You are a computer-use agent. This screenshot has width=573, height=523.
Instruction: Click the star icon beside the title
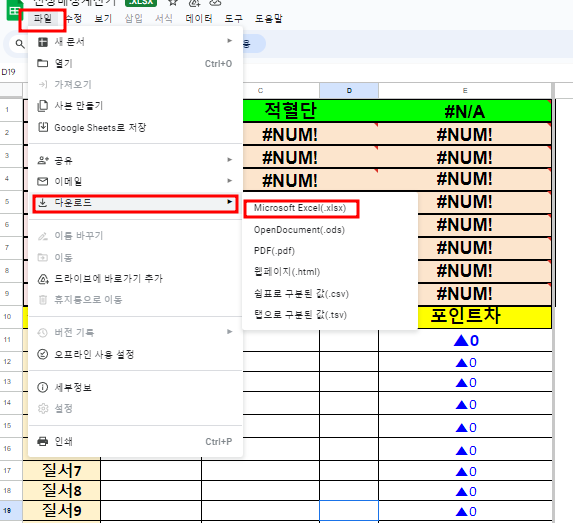(x=173, y=3)
